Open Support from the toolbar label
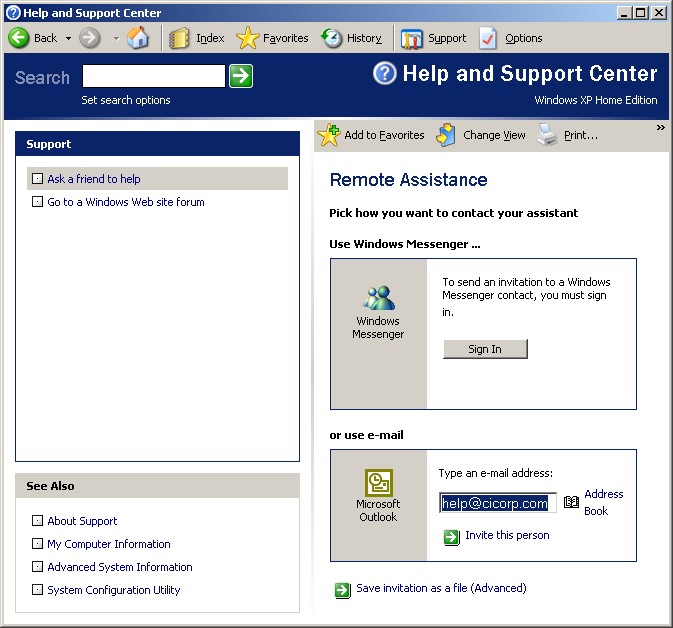Screen dimensions: 673x628 click(447, 38)
